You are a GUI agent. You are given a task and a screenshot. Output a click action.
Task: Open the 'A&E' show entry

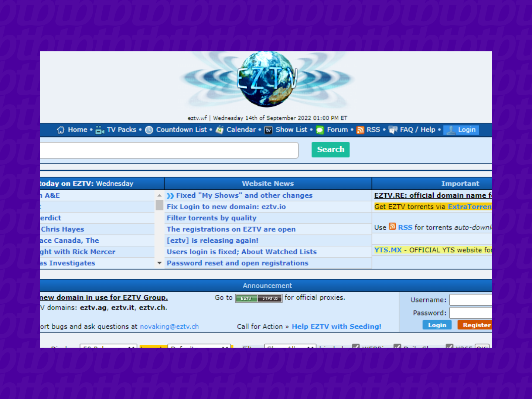click(52, 195)
